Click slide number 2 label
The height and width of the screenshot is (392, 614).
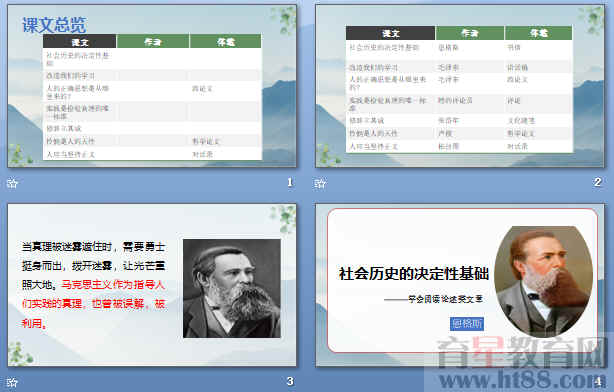pyautogui.click(x=598, y=182)
